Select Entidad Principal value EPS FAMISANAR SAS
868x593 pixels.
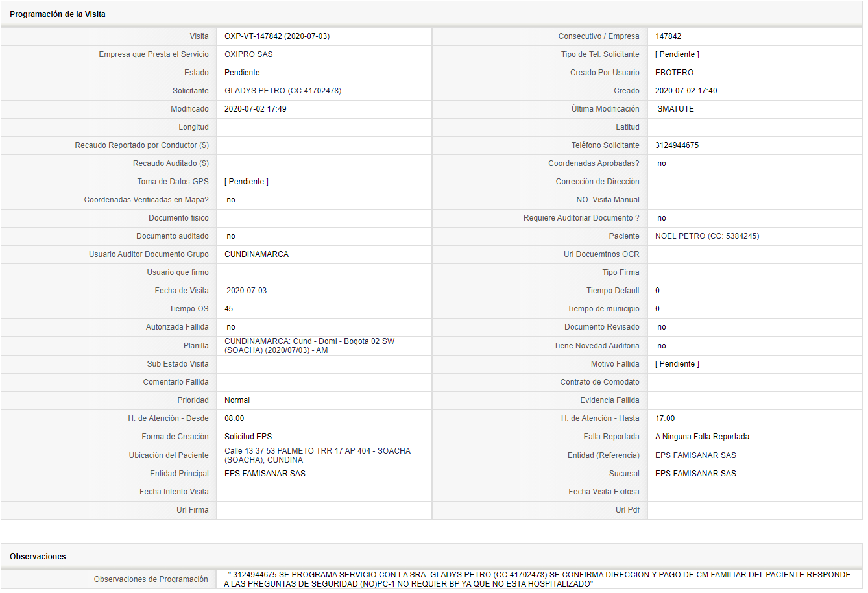point(265,474)
